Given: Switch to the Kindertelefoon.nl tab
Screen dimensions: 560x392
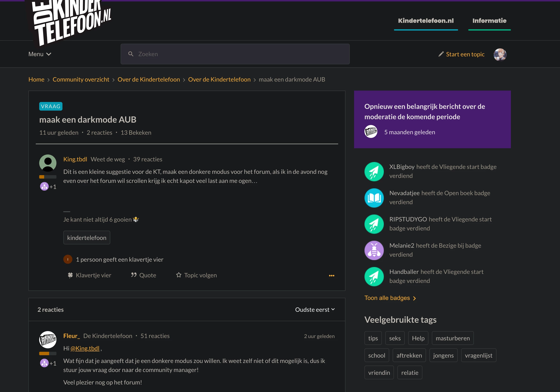Looking at the screenshot, I should tap(426, 21).
